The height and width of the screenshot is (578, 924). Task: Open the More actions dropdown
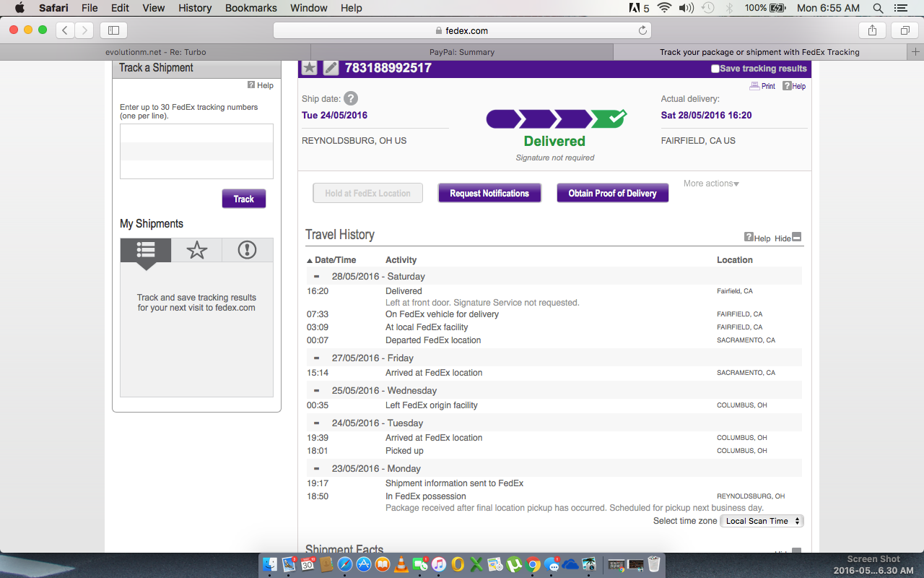(x=711, y=184)
